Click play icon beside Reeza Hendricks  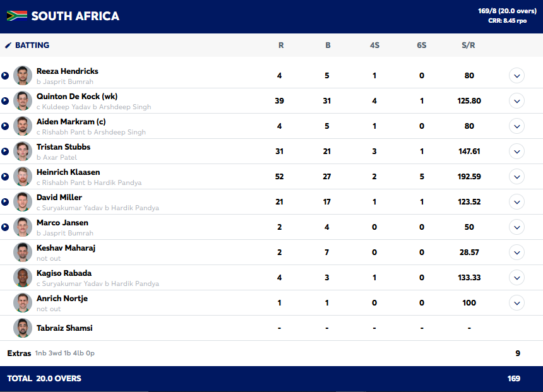click(5, 76)
